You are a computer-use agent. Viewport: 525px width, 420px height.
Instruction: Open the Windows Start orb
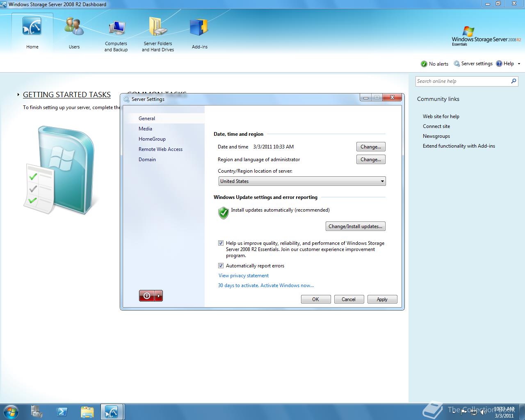(x=11, y=411)
